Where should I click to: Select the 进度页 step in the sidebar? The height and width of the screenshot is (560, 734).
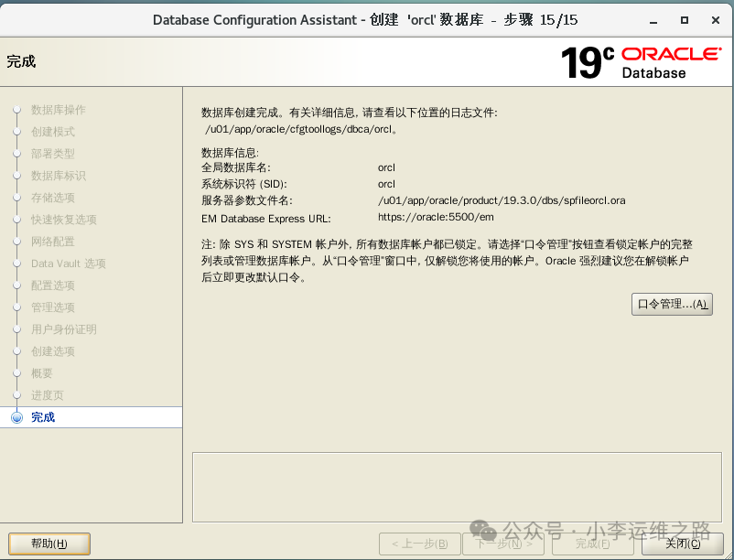click(x=48, y=396)
